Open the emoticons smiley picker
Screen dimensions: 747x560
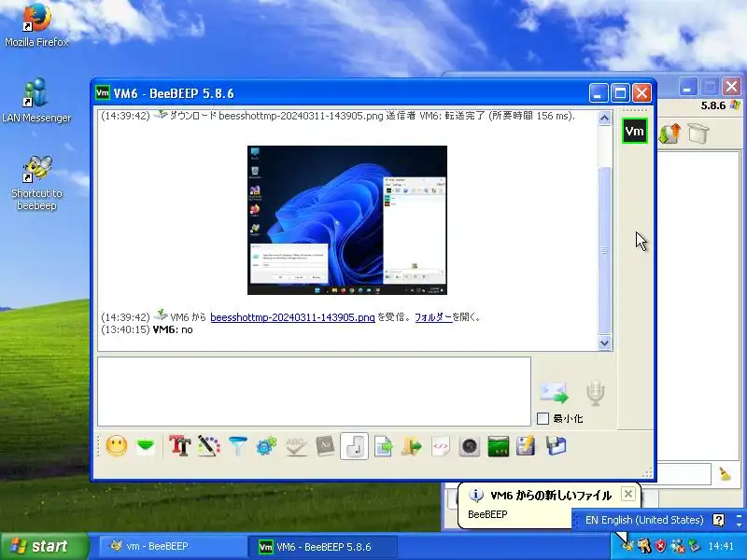click(117, 447)
